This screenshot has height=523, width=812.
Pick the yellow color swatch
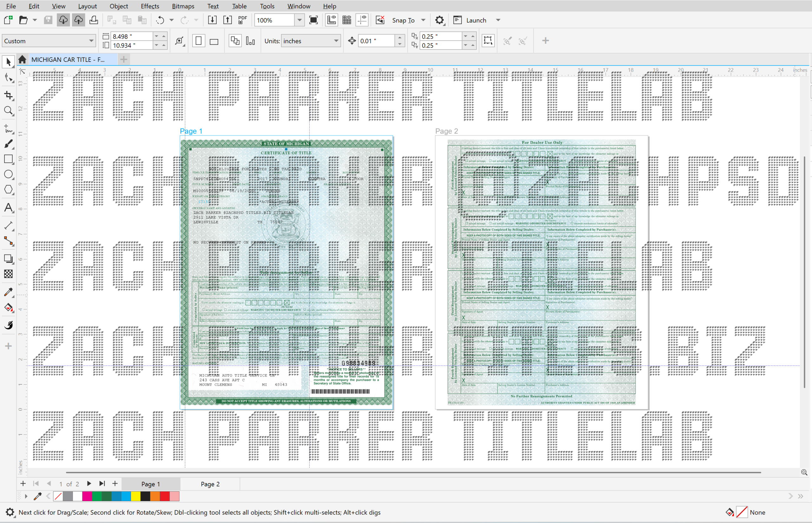click(136, 496)
